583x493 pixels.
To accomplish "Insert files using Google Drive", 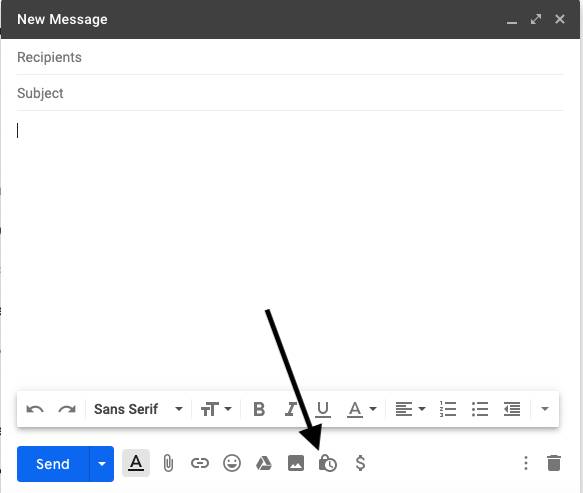I will [x=264, y=463].
